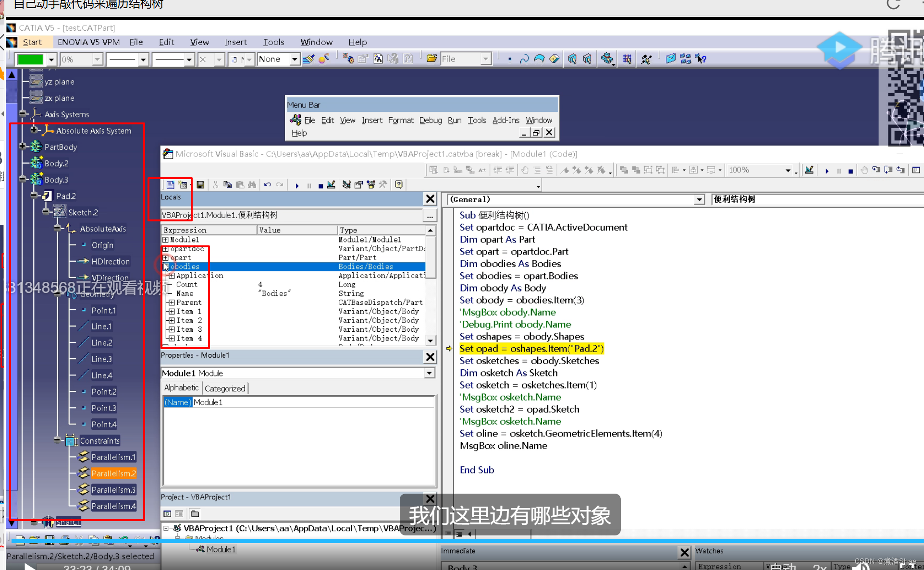The image size is (924, 570).
Task: Click the Toggle Folders icon in Project pane
Action: point(195,514)
